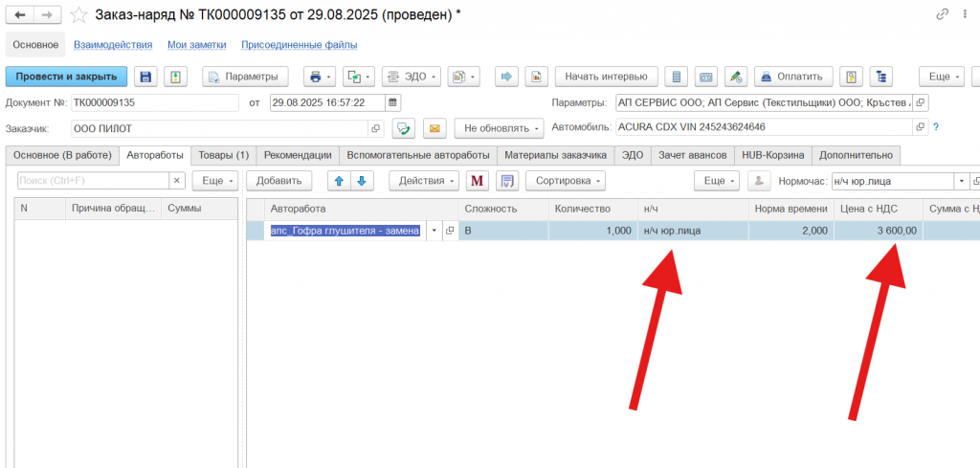Viewport: 980px width, 468px height.
Task: Open the ЭДО dropdown menu
Action: (x=411, y=77)
